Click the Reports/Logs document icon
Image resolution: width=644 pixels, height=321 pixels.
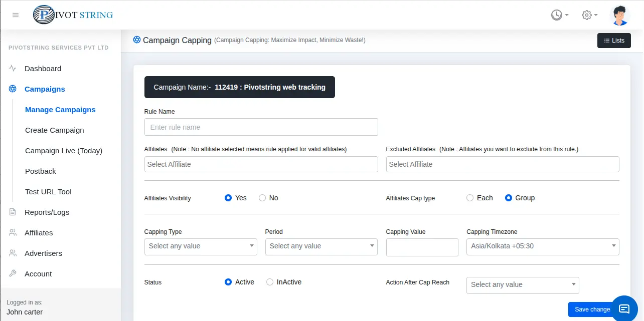tap(13, 212)
